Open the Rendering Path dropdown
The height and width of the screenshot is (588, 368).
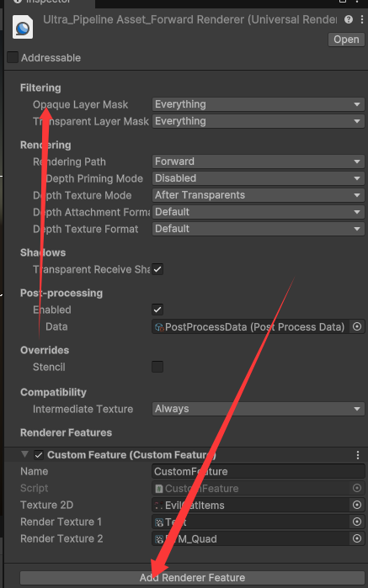pyautogui.click(x=259, y=162)
